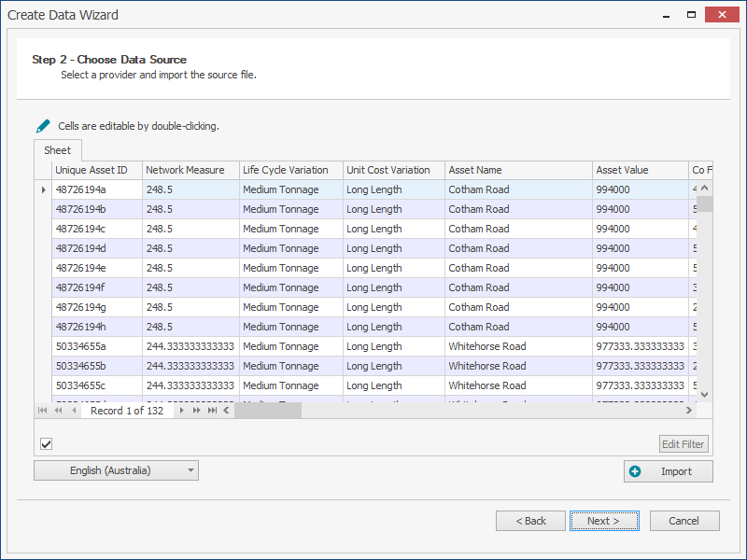
Task: Go to next record arrow
Action: (181, 410)
